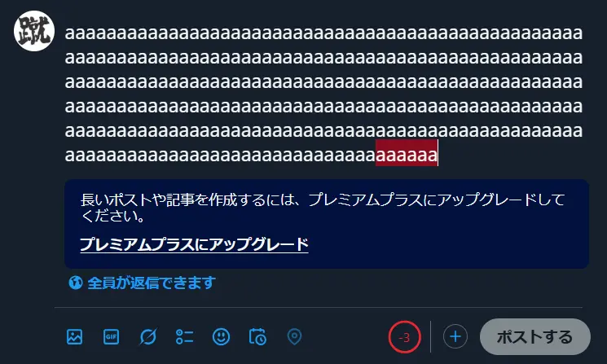
Task: Click the second line of a's in the composer
Action: (x=323, y=58)
